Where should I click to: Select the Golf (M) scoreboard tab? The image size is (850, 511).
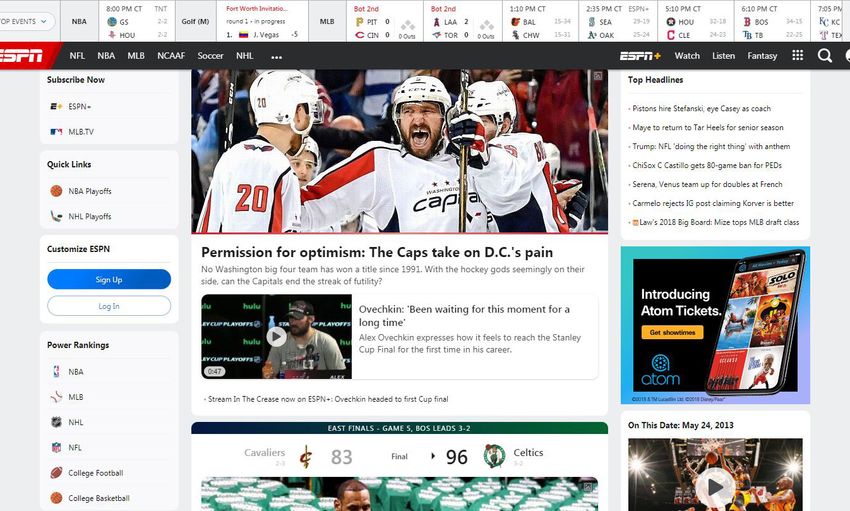[x=195, y=21]
